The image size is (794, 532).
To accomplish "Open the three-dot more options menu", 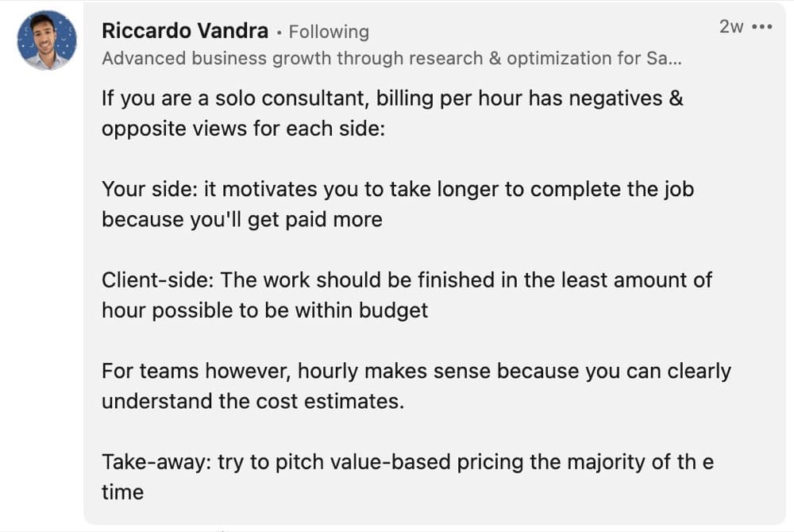I will point(762,26).
